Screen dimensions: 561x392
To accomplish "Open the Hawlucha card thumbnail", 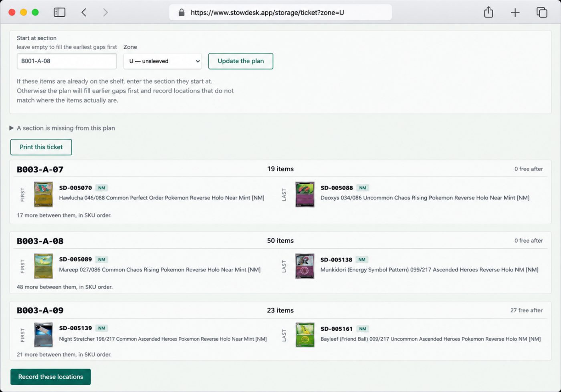I will (x=43, y=194).
